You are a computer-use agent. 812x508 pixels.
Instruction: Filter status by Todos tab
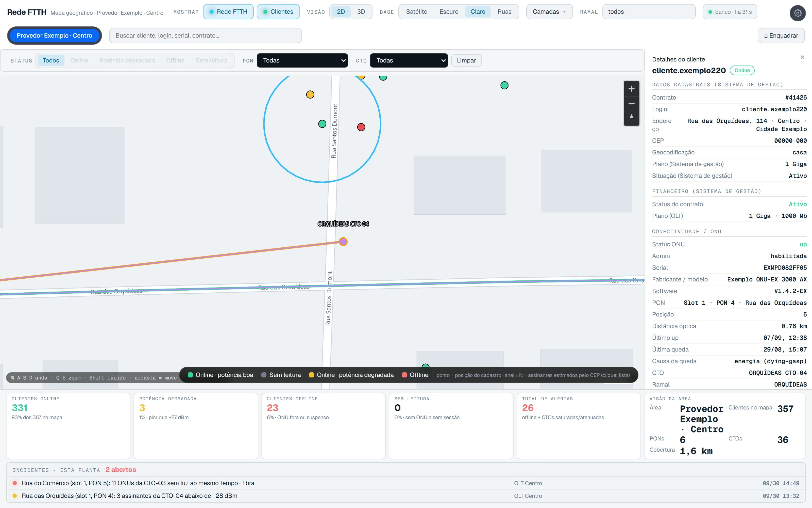click(51, 60)
